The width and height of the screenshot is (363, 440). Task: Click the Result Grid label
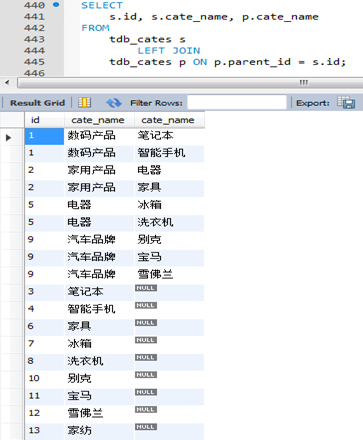pos(37,103)
